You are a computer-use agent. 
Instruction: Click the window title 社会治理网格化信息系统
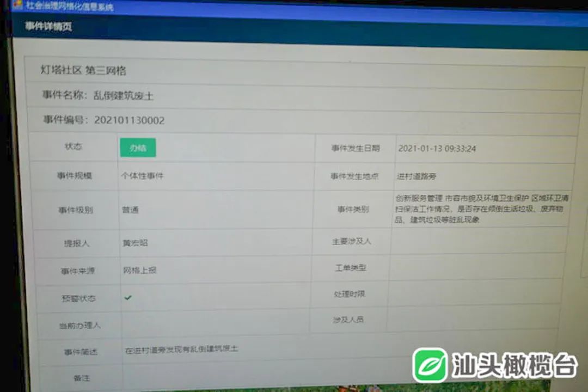coord(70,5)
